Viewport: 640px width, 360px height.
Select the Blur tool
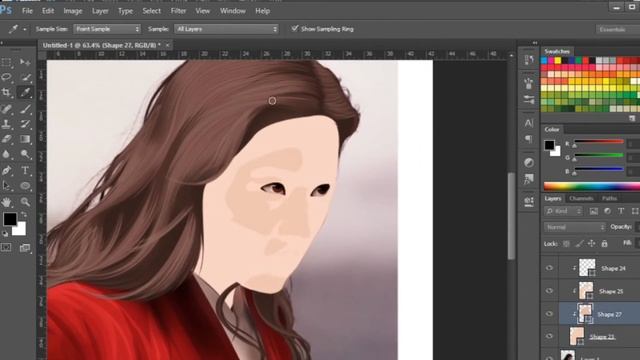tap(7, 154)
